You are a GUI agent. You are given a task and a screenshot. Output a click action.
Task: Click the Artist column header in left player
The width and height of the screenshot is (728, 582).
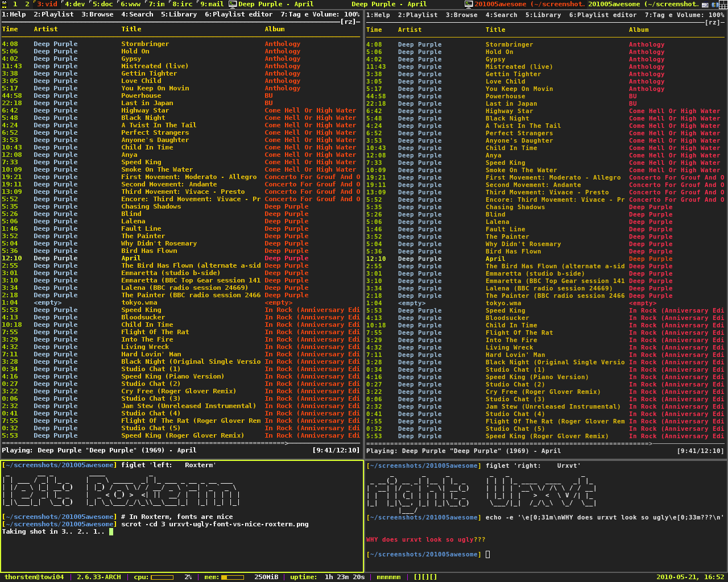click(x=45, y=29)
